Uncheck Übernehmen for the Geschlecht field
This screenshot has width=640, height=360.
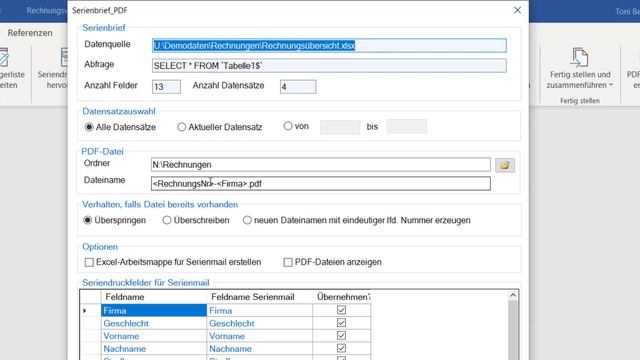tap(341, 323)
